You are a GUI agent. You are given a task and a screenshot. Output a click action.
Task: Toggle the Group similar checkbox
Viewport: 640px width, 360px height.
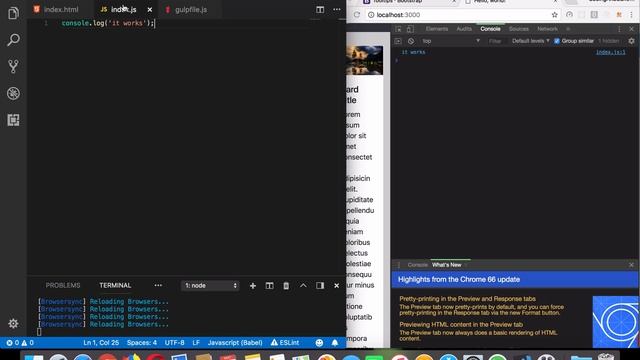[x=557, y=41]
